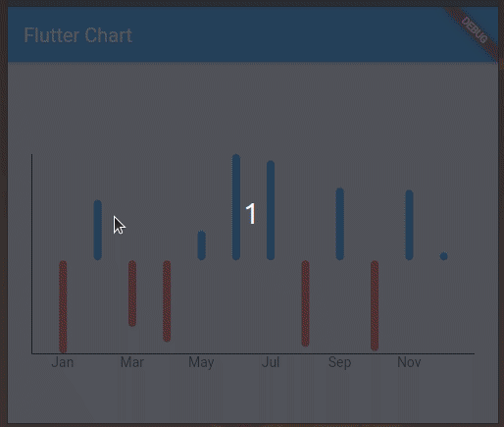Click the red bar above Mar

coord(132,294)
